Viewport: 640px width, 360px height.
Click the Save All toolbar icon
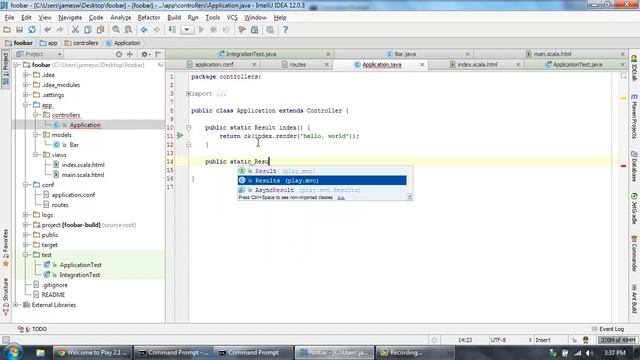pos(19,30)
